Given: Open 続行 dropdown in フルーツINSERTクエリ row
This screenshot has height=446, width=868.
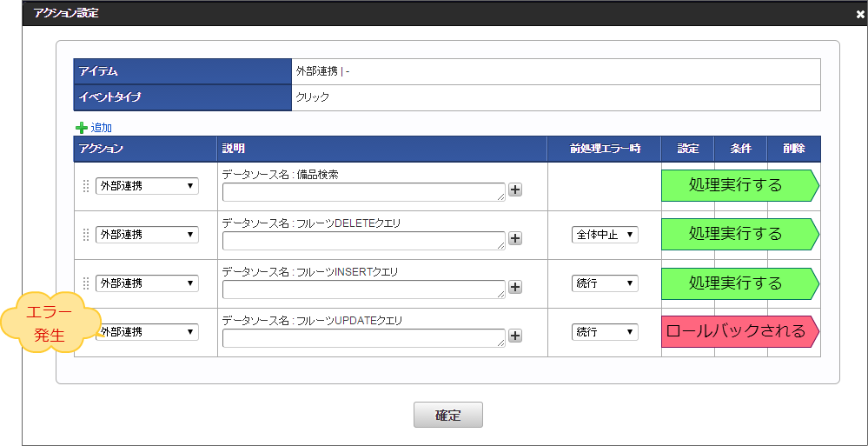Looking at the screenshot, I should point(605,283).
